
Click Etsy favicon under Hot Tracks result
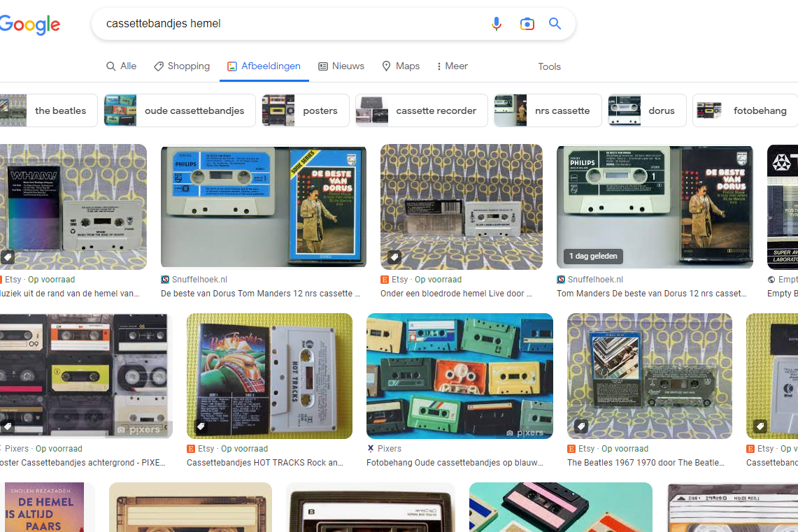(191, 449)
